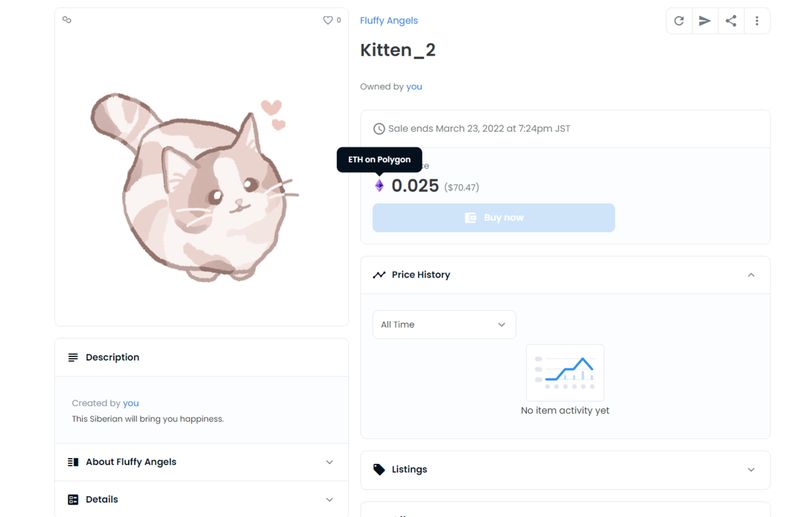Click the Buy now button
The width and height of the screenshot is (800, 517).
coord(494,218)
